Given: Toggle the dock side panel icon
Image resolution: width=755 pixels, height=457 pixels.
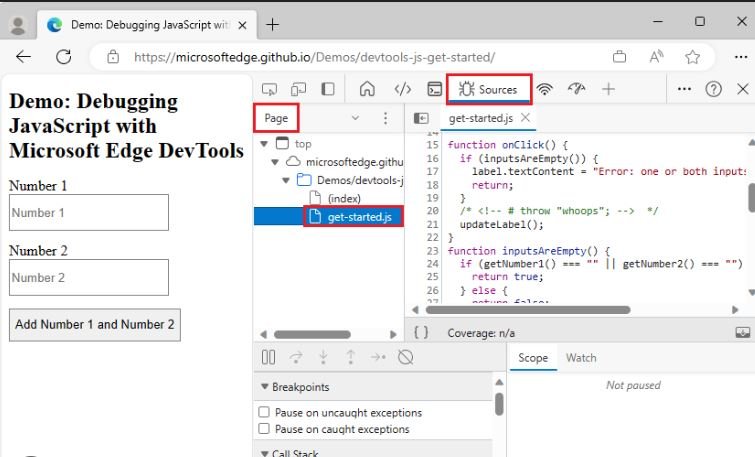Looking at the screenshot, I should click(x=328, y=89).
